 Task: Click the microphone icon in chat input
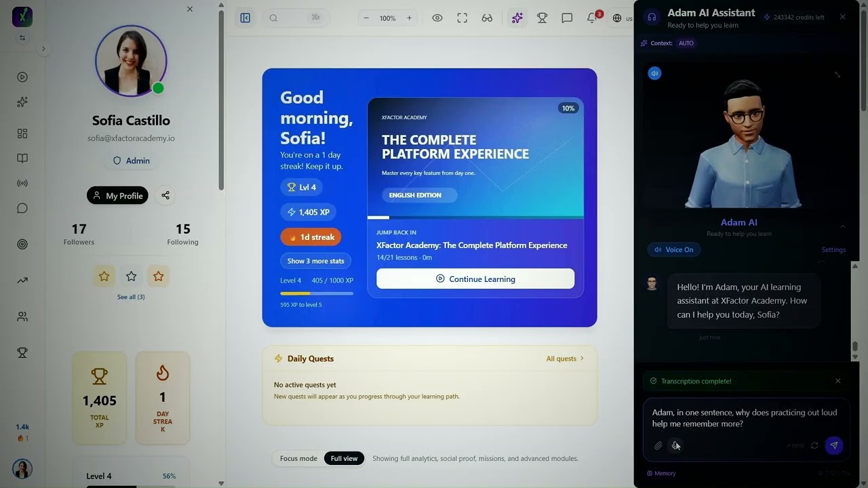pos(675,445)
